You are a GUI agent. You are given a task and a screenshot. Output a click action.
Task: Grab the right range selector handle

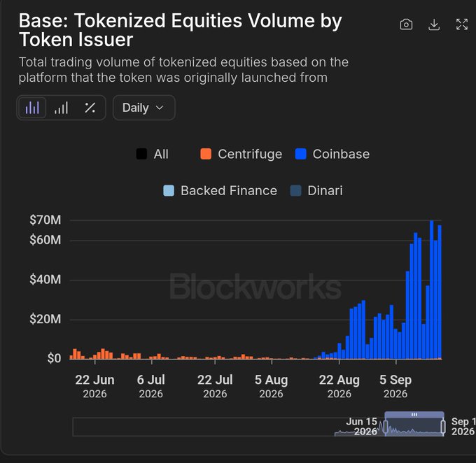pos(443,427)
